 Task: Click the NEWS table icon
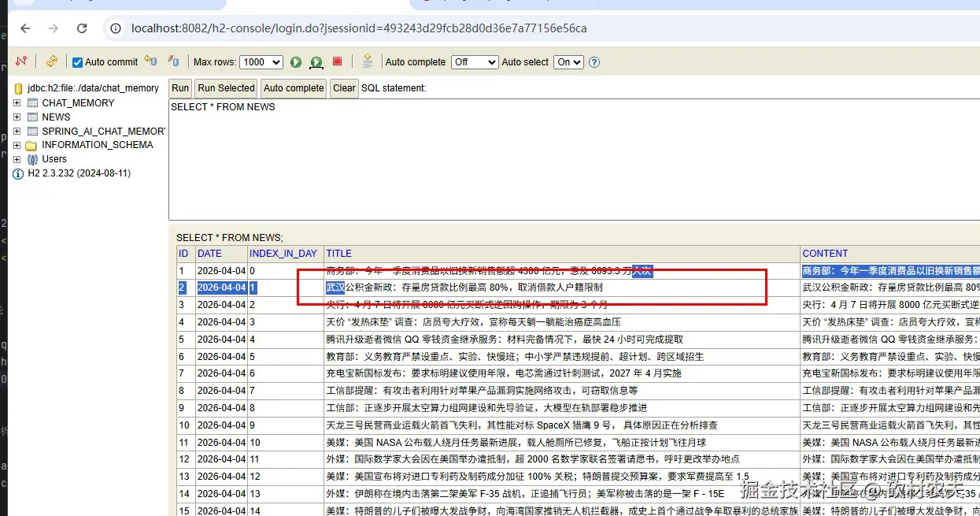pyautogui.click(x=32, y=117)
